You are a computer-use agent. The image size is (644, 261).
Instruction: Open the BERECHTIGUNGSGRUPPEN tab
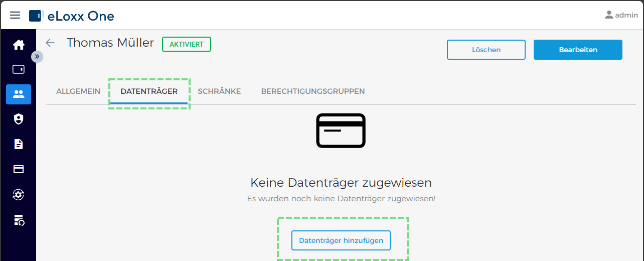coord(313,91)
